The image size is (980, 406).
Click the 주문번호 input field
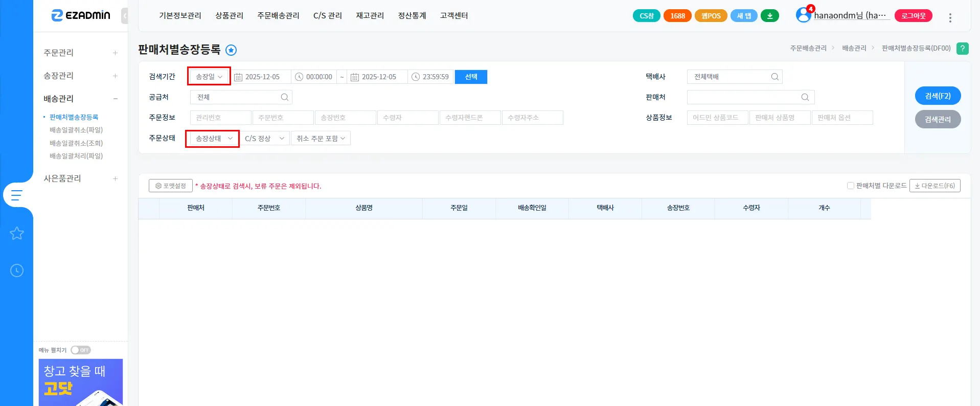283,118
